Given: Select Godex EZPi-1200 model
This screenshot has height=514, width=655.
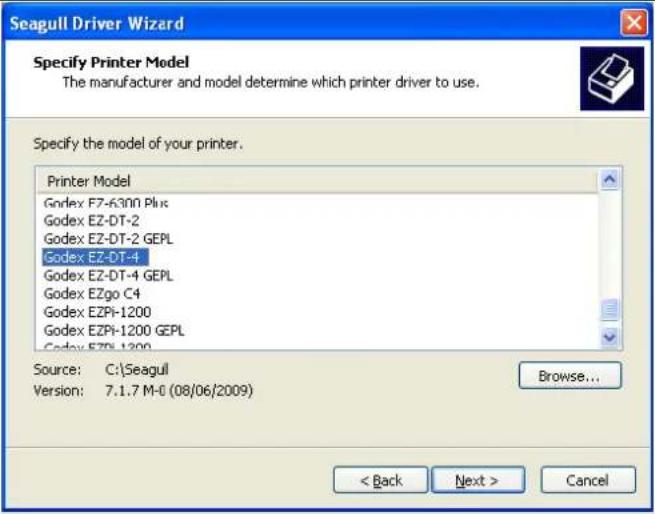Looking at the screenshot, I should pyautogui.click(x=97, y=312).
